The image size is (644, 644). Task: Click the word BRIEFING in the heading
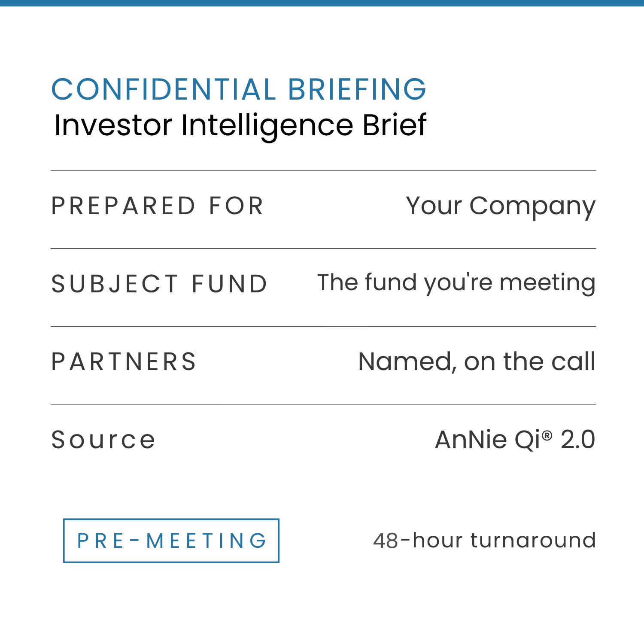(x=357, y=89)
